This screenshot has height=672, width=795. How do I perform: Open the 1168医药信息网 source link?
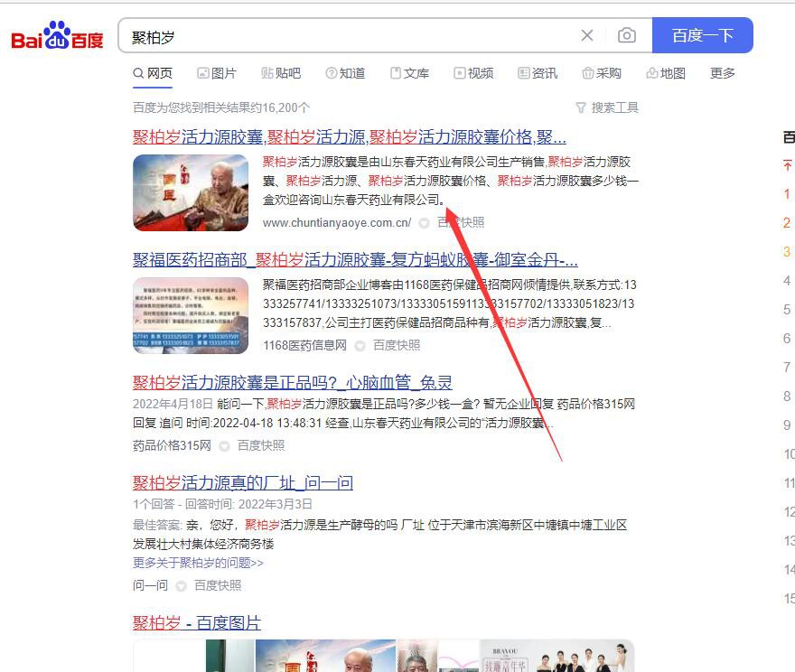point(304,346)
